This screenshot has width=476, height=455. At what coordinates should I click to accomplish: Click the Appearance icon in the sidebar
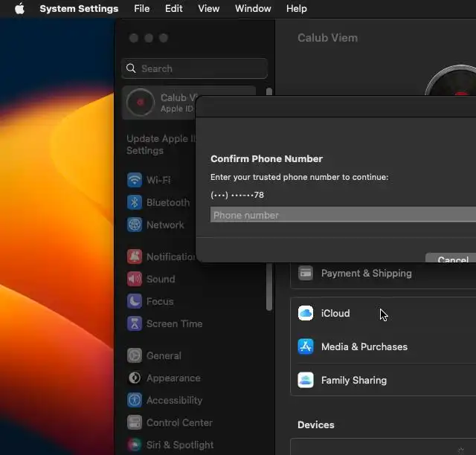click(x=135, y=378)
